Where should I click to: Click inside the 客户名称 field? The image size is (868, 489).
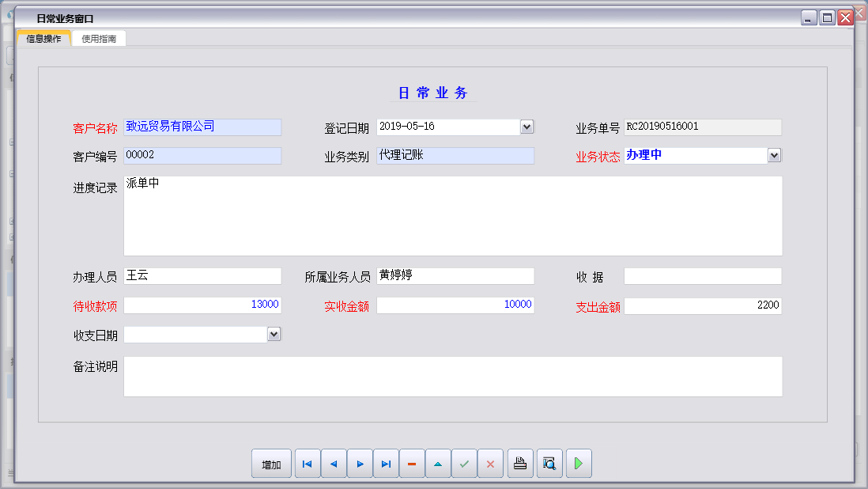pyautogui.click(x=202, y=127)
